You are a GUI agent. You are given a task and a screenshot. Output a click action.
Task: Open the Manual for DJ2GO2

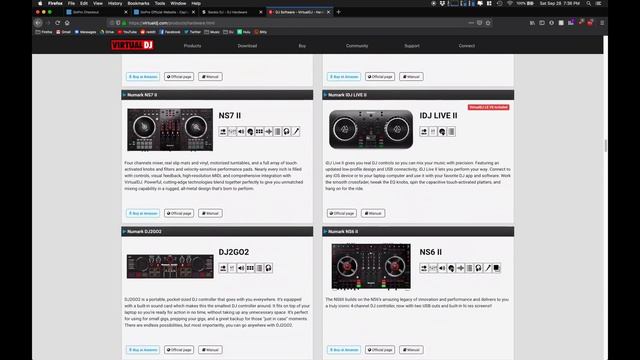210,350
